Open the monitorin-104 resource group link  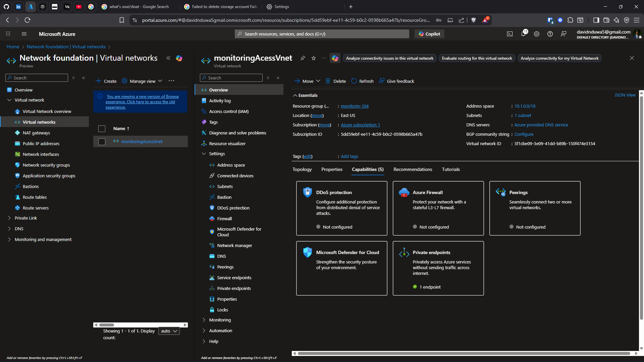(x=355, y=106)
